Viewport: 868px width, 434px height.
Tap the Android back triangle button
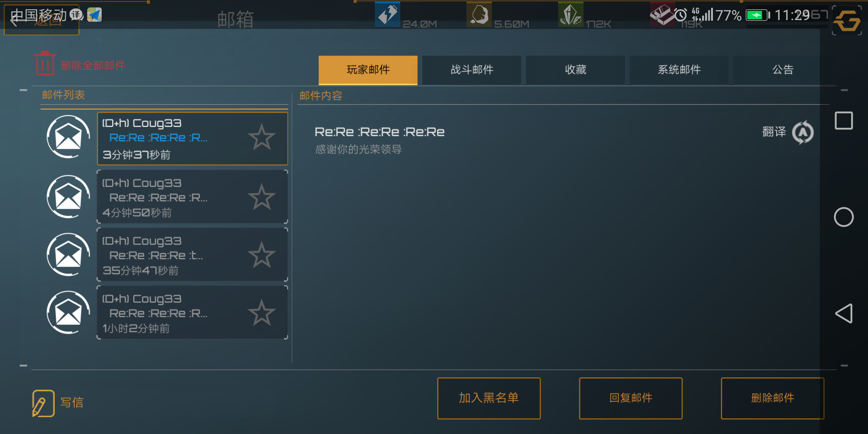843,313
